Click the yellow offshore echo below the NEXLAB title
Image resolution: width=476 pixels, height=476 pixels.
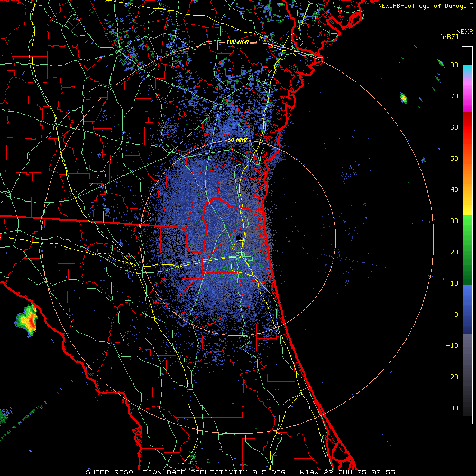pos(404,98)
